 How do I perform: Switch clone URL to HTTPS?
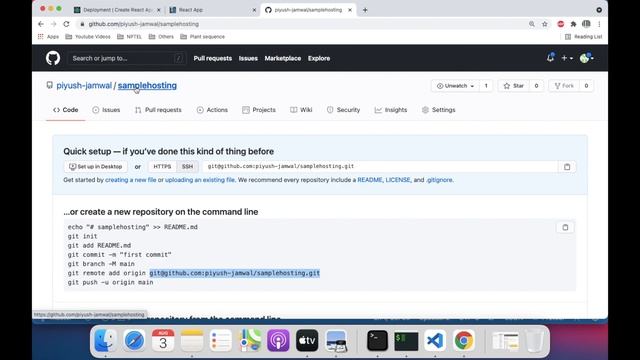pyautogui.click(x=162, y=167)
